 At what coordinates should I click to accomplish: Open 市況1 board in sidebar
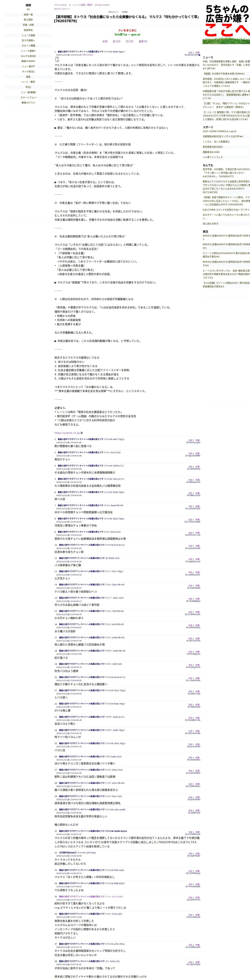coord(28,87)
